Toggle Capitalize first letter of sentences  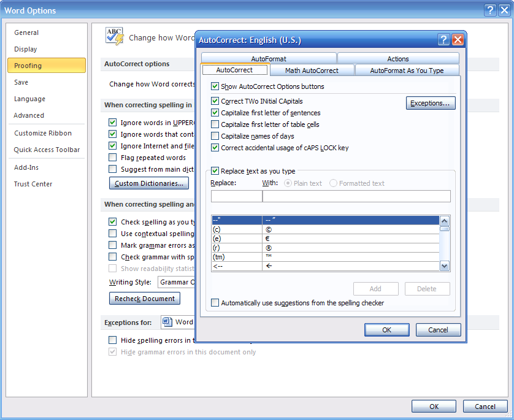coord(215,113)
